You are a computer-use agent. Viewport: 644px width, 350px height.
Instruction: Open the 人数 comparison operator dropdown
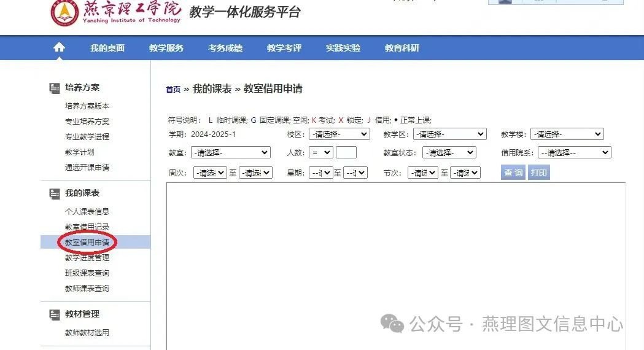click(320, 152)
